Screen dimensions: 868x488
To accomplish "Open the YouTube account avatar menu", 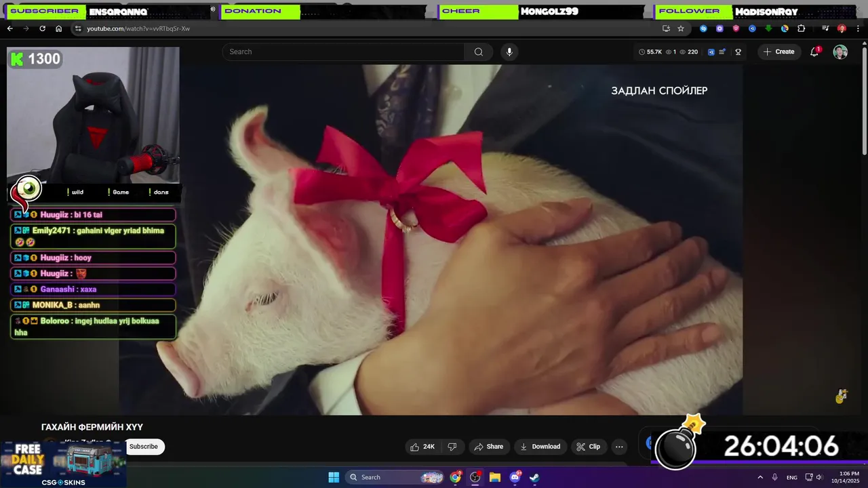I will (840, 52).
